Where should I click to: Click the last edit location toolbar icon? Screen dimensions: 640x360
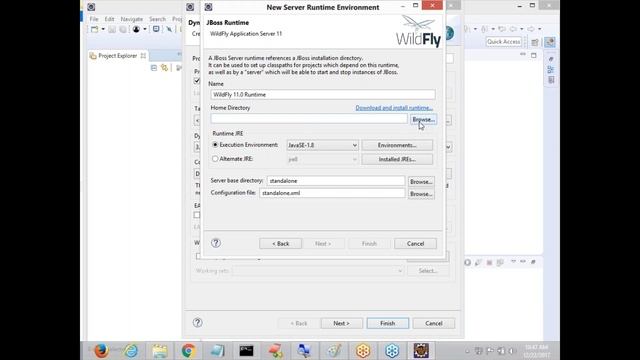[x=502, y=29]
